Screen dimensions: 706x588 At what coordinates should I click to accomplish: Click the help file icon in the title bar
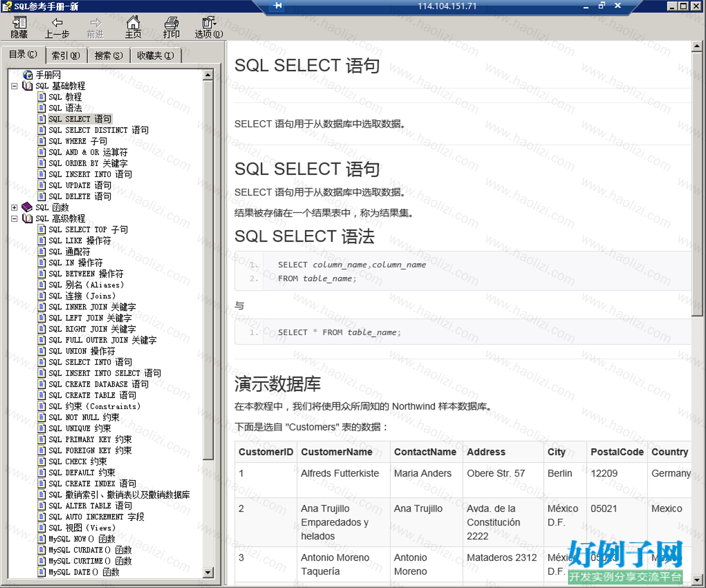click(7, 6)
